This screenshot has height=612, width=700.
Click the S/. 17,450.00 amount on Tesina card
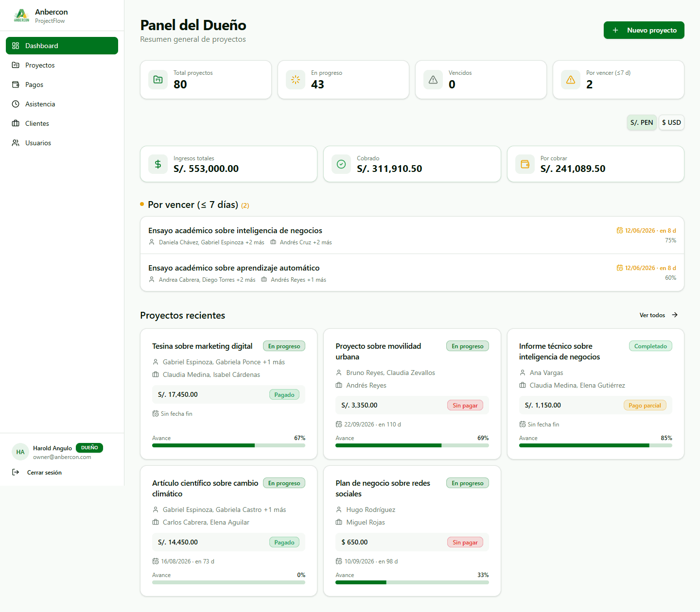click(x=178, y=395)
